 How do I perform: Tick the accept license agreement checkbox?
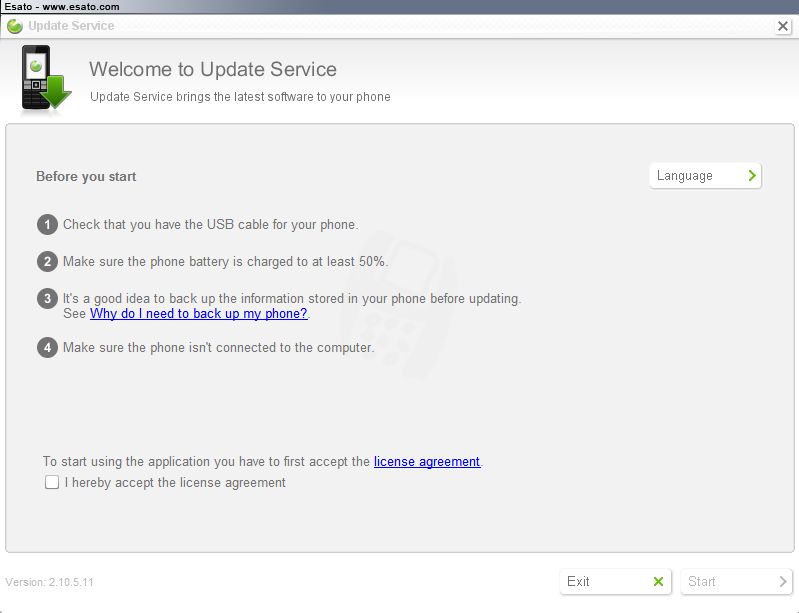point(52,482)
